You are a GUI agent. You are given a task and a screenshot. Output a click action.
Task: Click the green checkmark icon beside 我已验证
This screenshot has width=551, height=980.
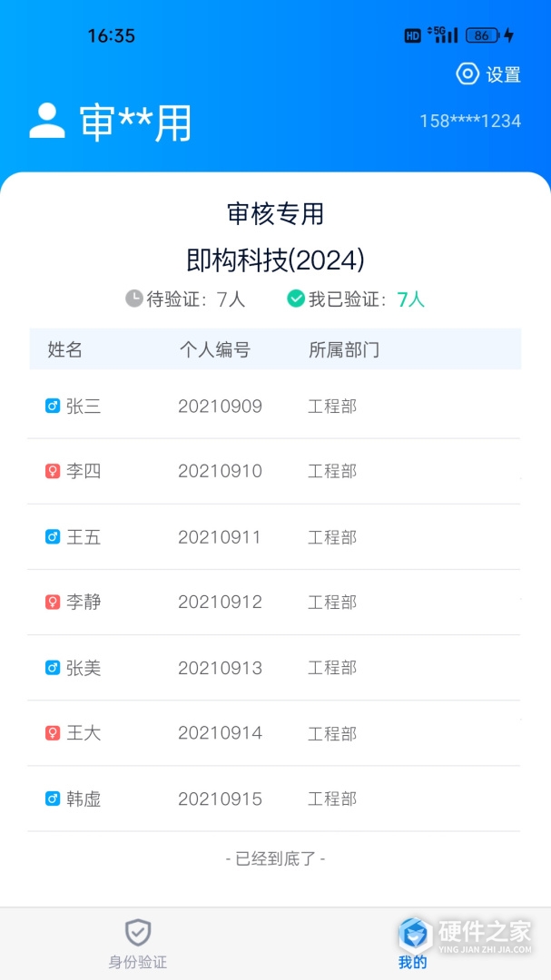296,299
